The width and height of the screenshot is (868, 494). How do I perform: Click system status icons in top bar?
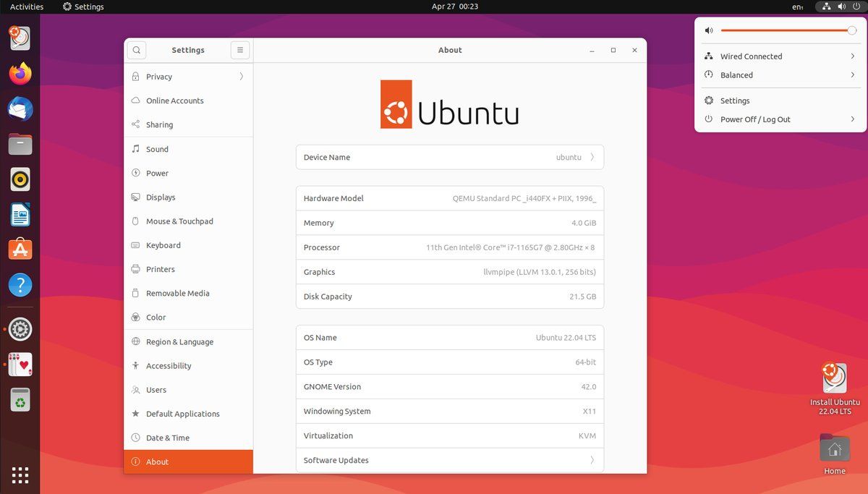tap(841, 7)
